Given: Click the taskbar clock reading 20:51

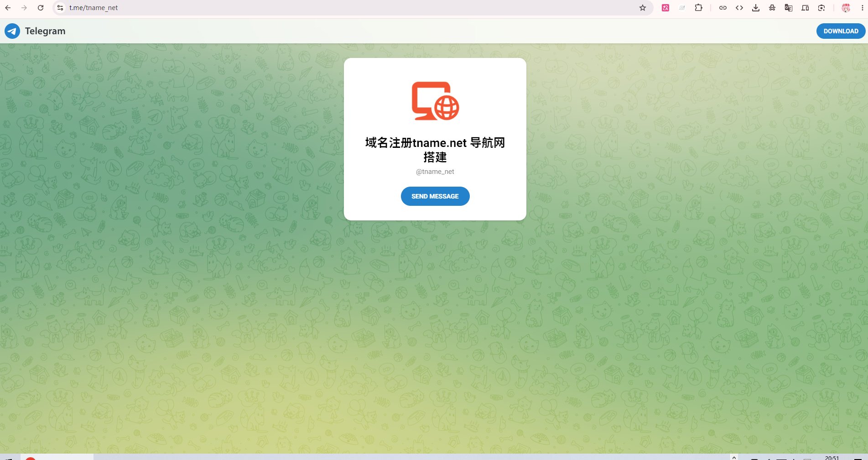Looking at the screenshot, I should [832, 458].
